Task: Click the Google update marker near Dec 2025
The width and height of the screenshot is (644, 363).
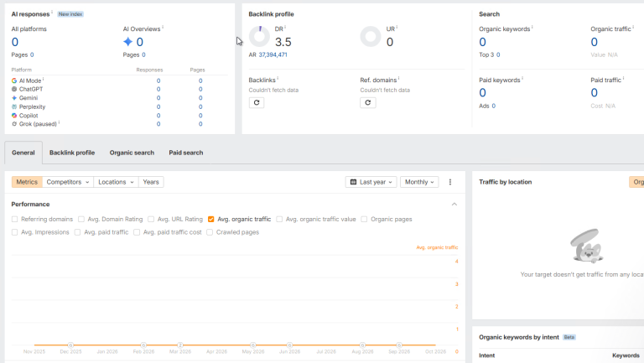Action: click(70, 345)
